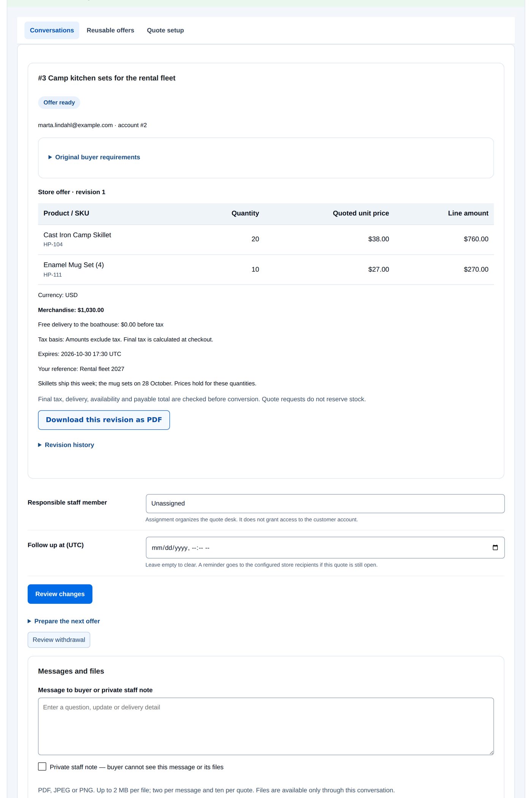
Task: Enable the Private staff note checkbox
Action: pos(42,766)
